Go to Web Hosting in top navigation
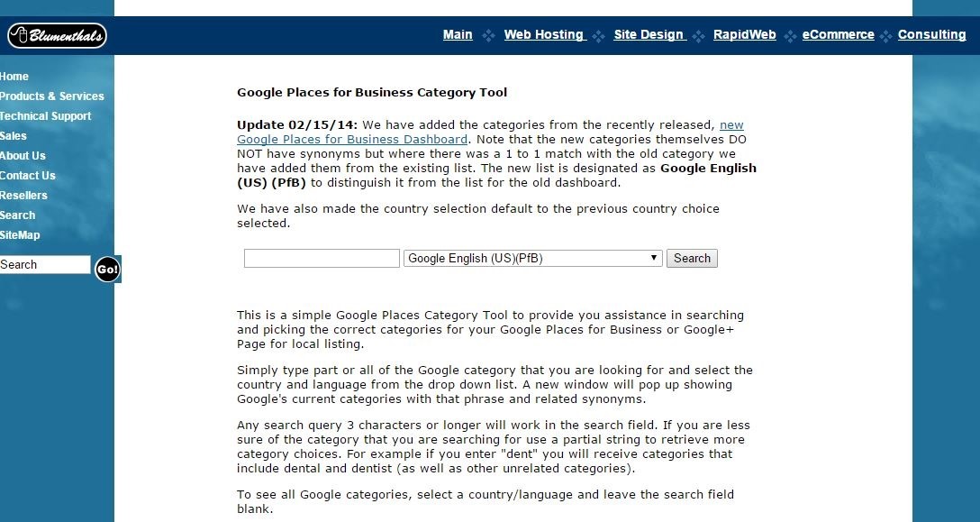Image resolution: width=980 pixels, height=522 pixels. [x=544, y=35]
